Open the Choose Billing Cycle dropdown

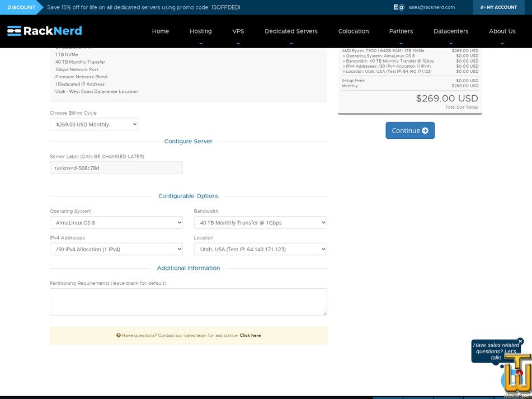93,124
